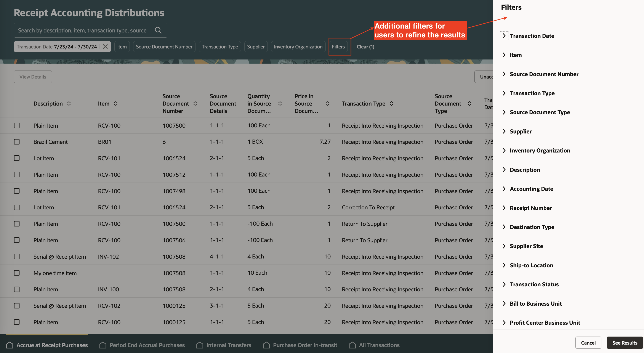Select the Correction To Receipt row checkbox
This screenshot has height=353, width=644.
tap(17, 207)
